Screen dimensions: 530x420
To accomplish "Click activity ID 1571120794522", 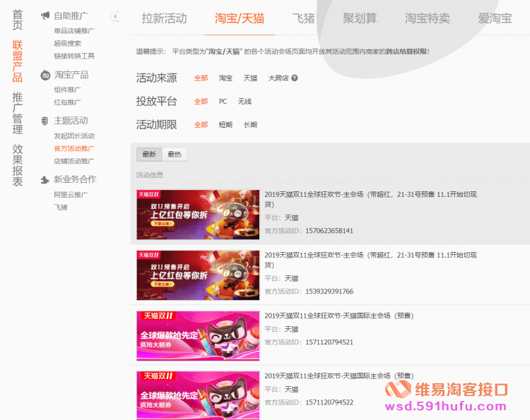I will pos(329,402).
